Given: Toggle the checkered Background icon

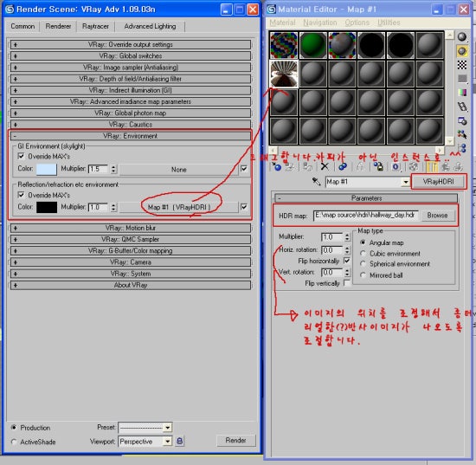Looking at the screenshot, I should point(462,65).
